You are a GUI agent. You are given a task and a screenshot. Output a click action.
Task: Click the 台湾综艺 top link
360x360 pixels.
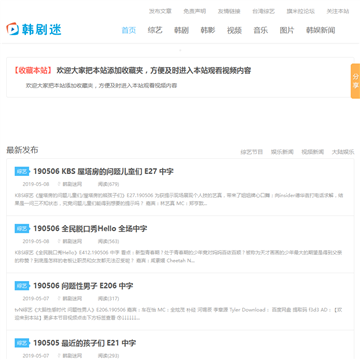click(x=264, y=11)
